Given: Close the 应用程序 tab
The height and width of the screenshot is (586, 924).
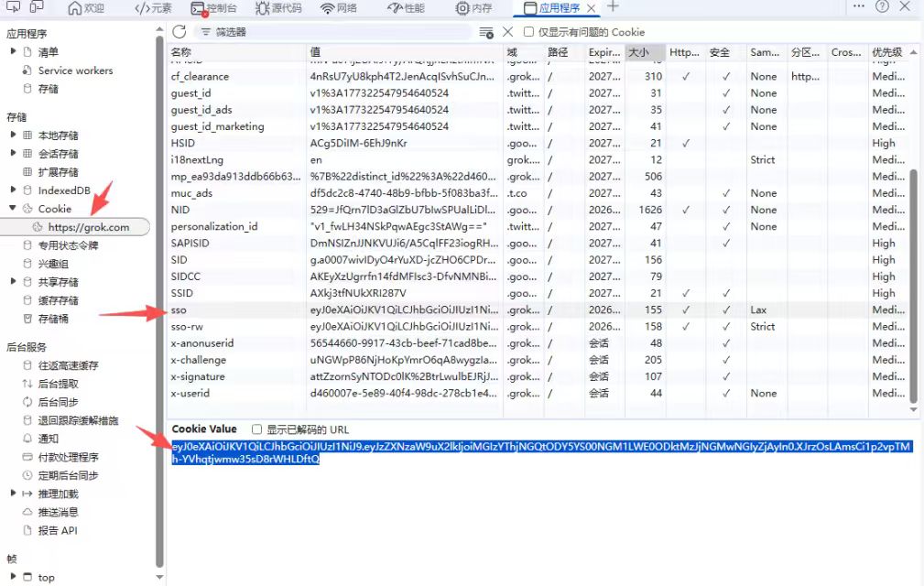Looking at the screenshot, I should click(x=591, y=8).
